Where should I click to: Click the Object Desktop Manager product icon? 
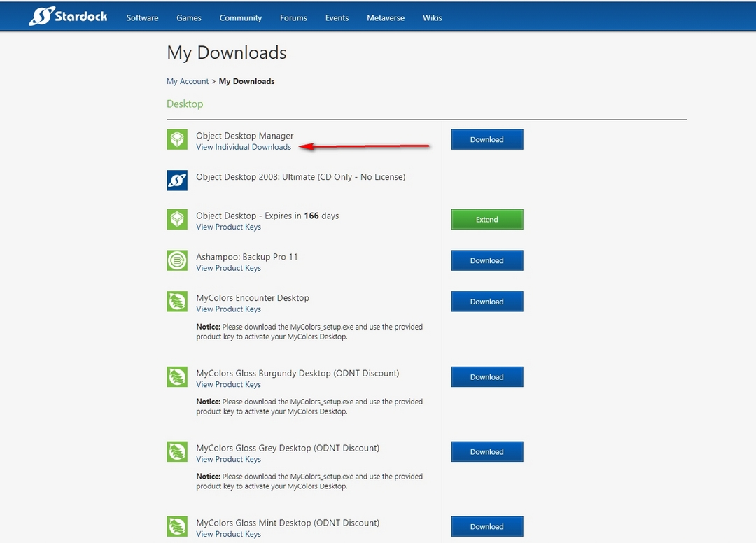tap(177, 139)
